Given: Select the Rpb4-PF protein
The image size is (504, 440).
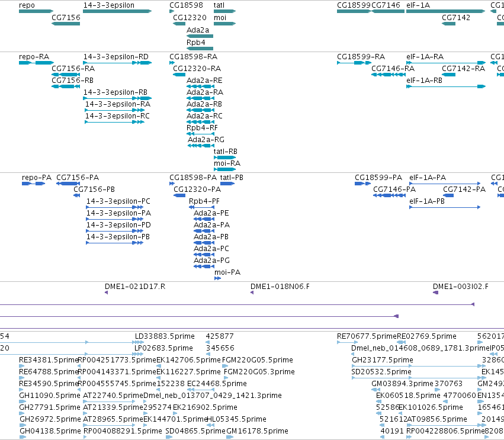Looking at the screenshot, I should pyautogui.click(x=202, y=207).
